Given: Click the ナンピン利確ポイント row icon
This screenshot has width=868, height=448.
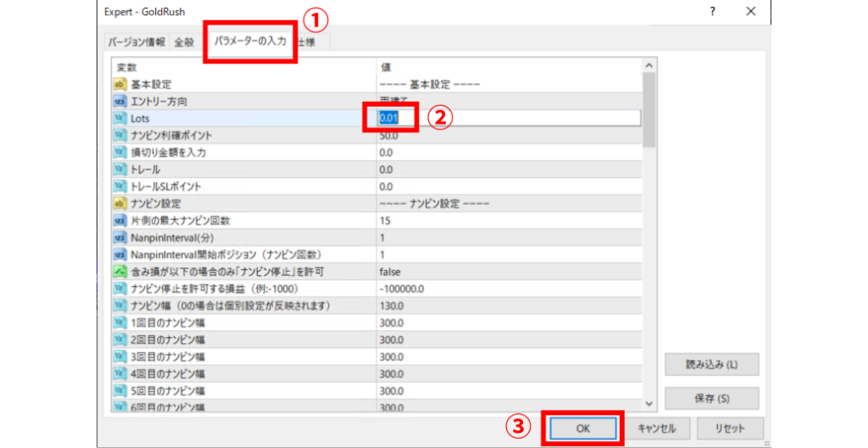Looking at the screenshot, I should pyautogui.click(x=120, y=136).
